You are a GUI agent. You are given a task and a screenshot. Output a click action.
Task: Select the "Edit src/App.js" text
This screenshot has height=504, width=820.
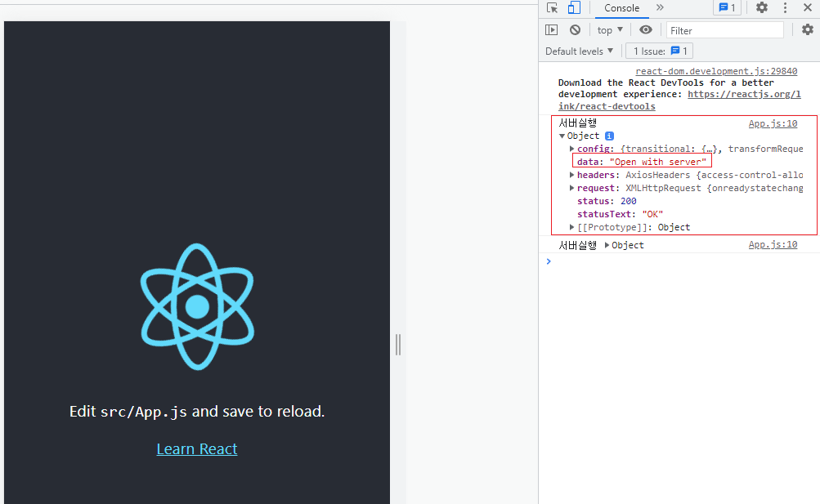128,412
